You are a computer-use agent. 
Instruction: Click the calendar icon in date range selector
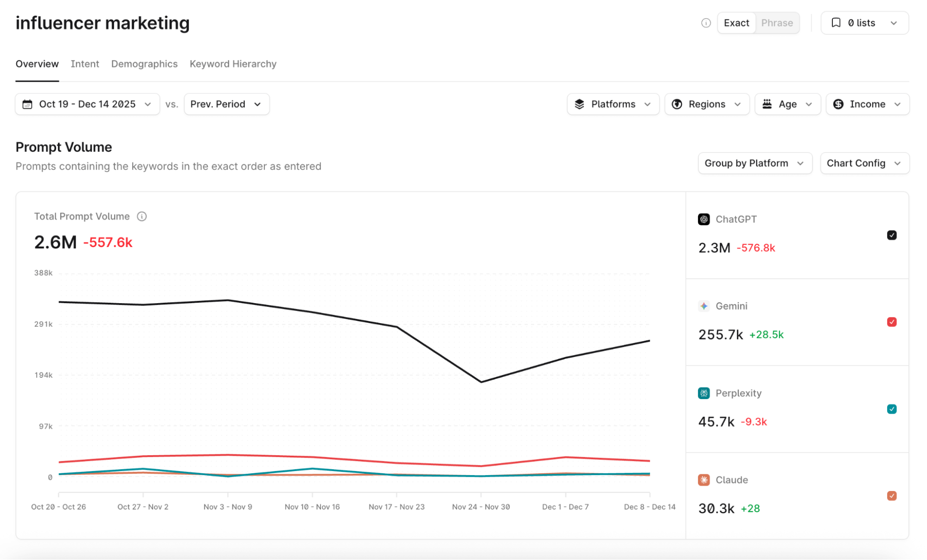tap(27, 104)
